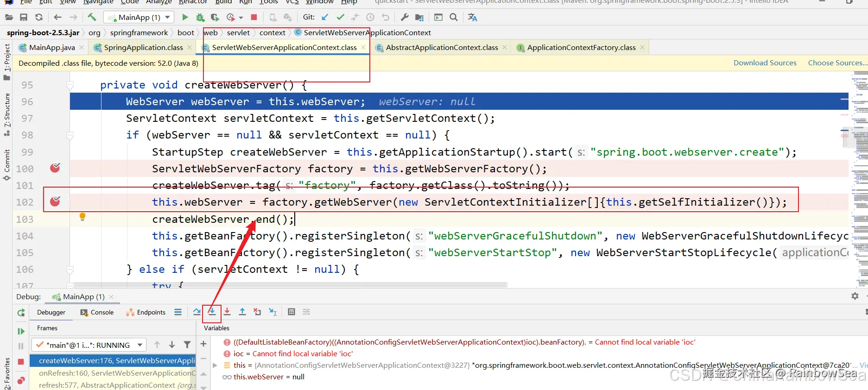Click the Synchronize refresh icon in toolbar
Viewport: 868px width, 390px height.
[39, 18]
